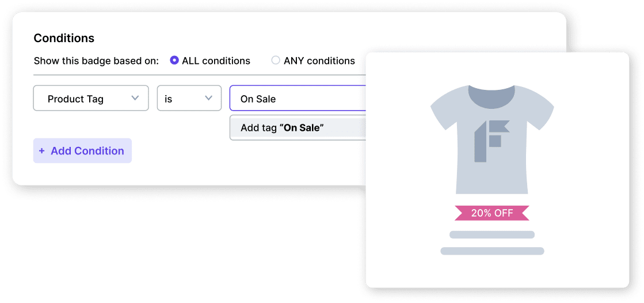Viewport: 644px width, 303px height.
Task: Click the Conditions section heading
Action: coord(64,39)
